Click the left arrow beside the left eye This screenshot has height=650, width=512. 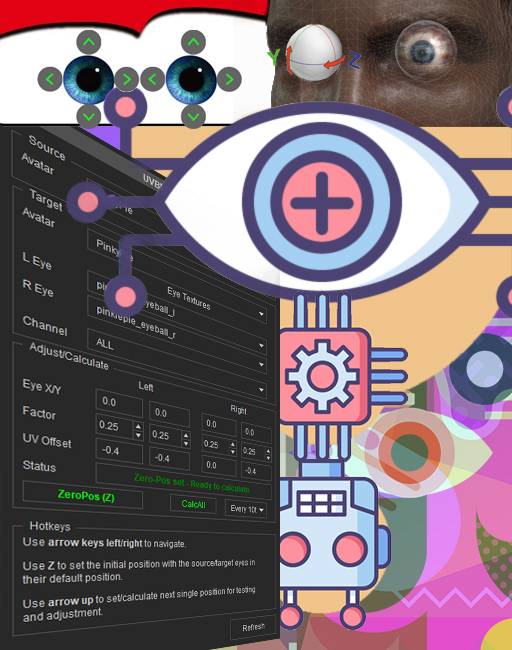pyautogui.click(x=50, y=79)
